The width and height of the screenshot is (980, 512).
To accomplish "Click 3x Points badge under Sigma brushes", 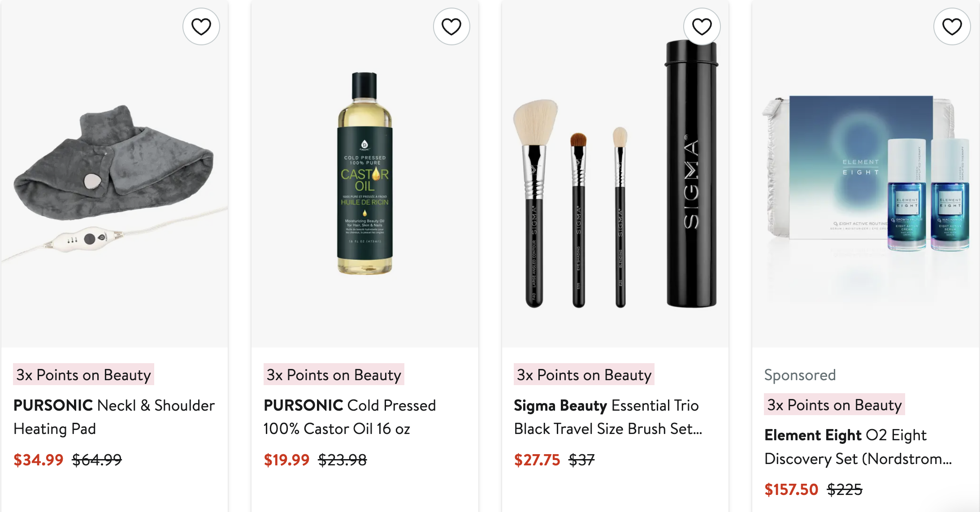I will [x=584, y=374].
